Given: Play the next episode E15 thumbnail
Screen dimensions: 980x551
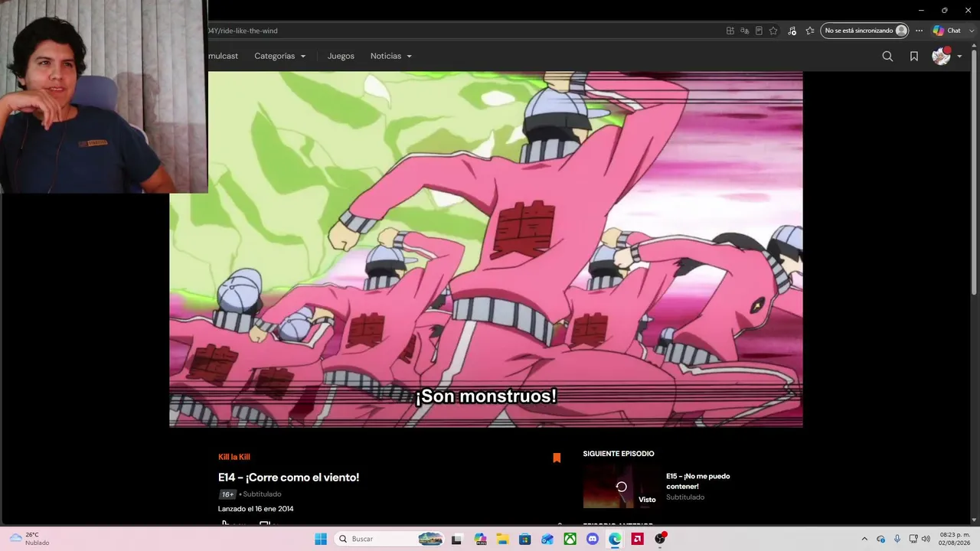Looking at the screenshot, I should [621, 486].
